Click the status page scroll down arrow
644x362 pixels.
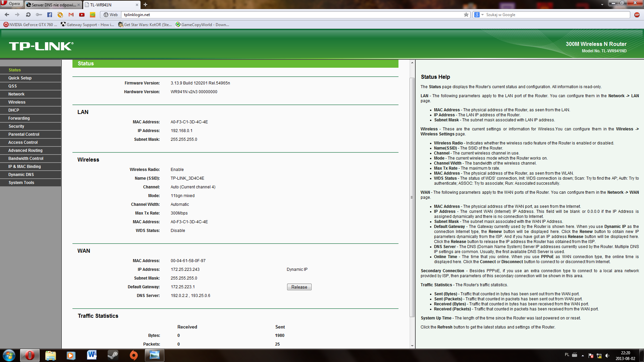click(412, 346)
